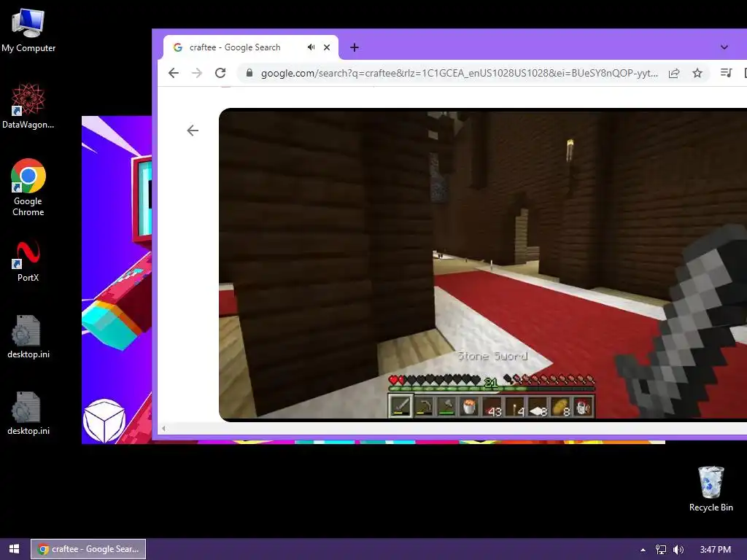Click the 3:47 PM taskbar clock

715,550
